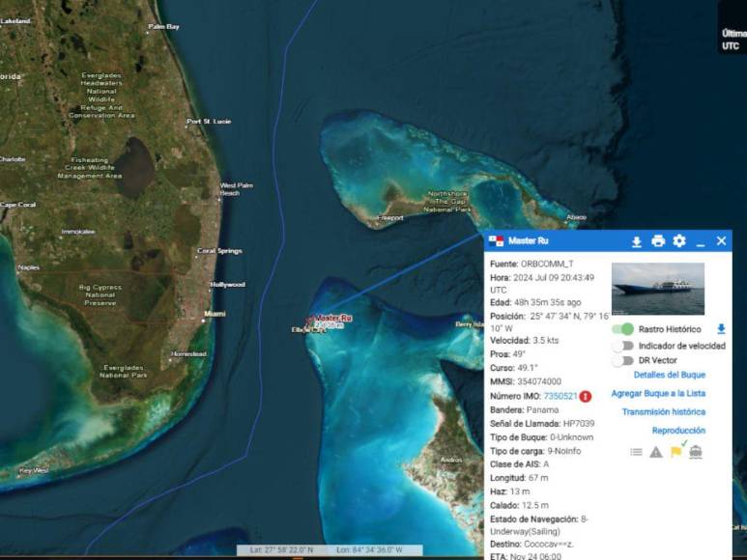Click the download icon in Master Ru header
The width and height of the screenshot is (747, 560).
click(637, 241)
